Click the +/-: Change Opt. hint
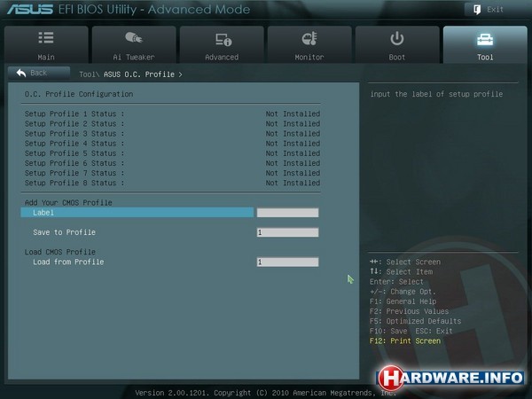Viewport: 532px width, 399px height. click(403, 292)
